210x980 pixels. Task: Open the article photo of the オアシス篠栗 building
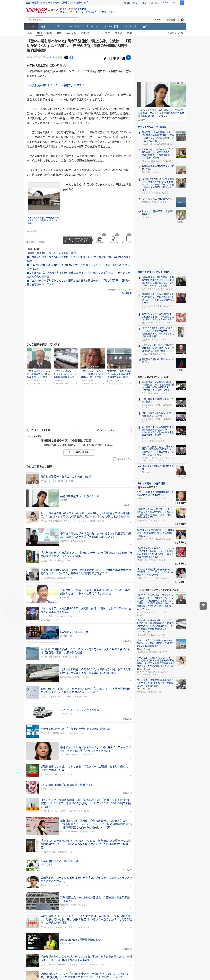point(44,199)
